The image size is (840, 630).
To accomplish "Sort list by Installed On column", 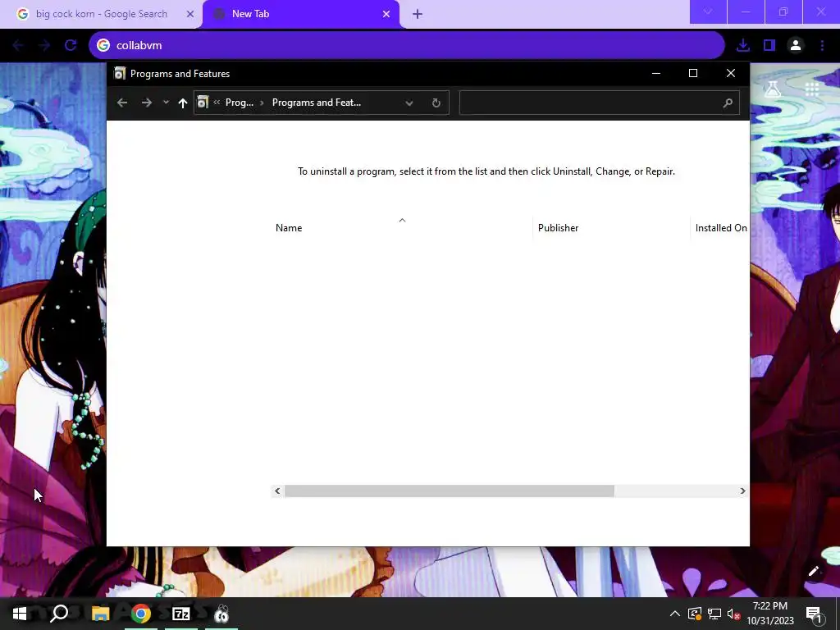I will pos(720,228).
